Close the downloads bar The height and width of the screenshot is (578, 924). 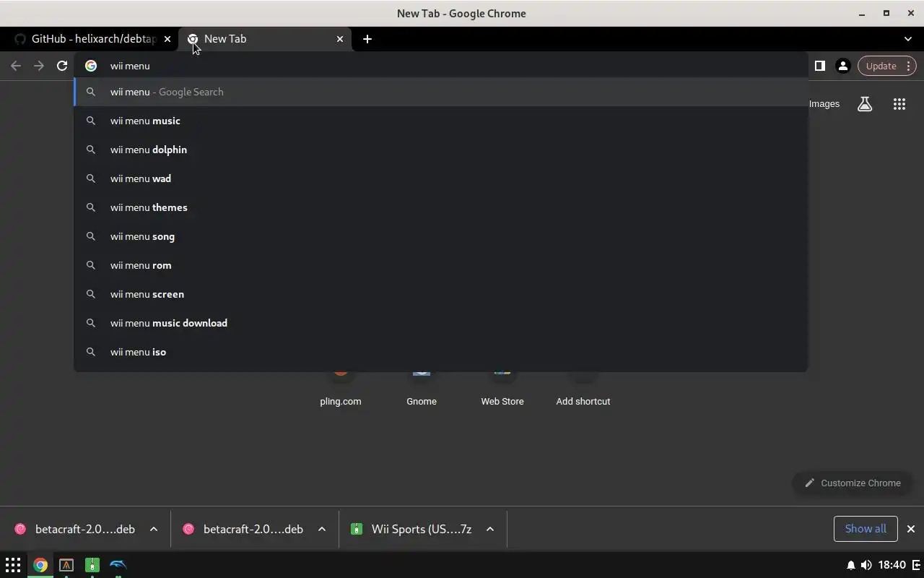tap(911, 529)
